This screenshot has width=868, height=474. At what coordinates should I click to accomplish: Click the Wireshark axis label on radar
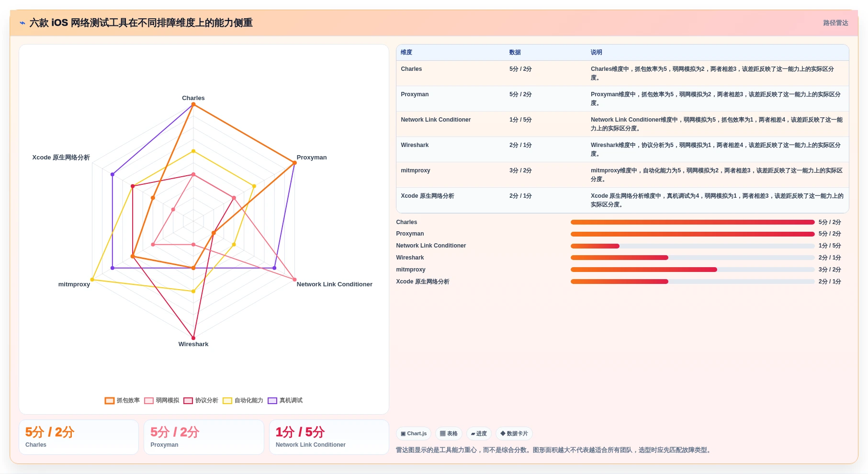(x=193, y=344)
